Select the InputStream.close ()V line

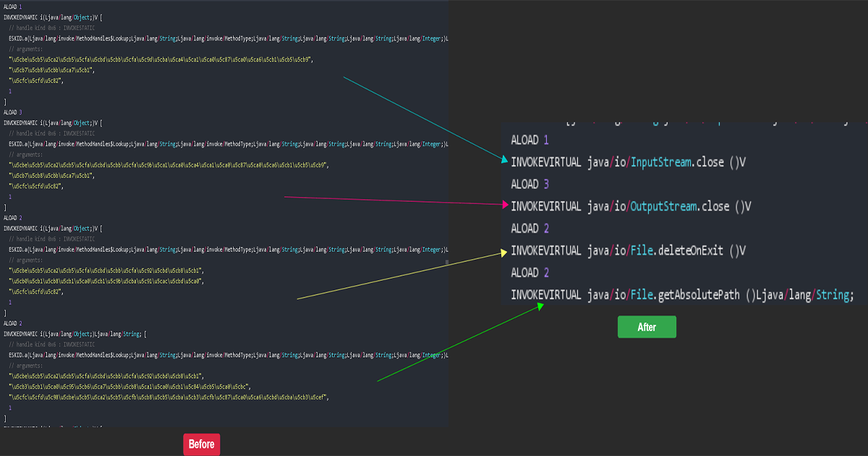pyautogui.click(x=628, y=162)
